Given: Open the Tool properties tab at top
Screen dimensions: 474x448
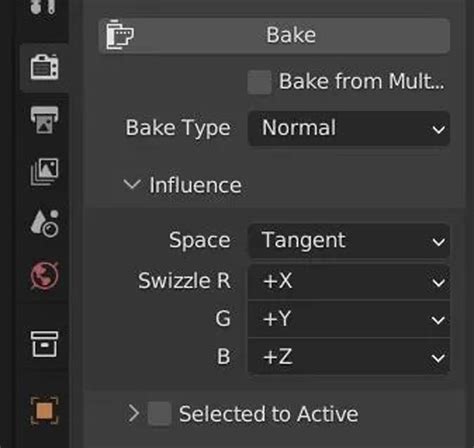Looking at the screenshot, I should (x=43, y=7).
